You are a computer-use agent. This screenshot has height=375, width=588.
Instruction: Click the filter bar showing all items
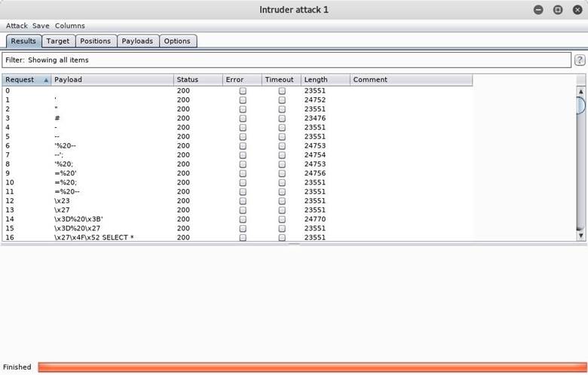coord(286,60)
